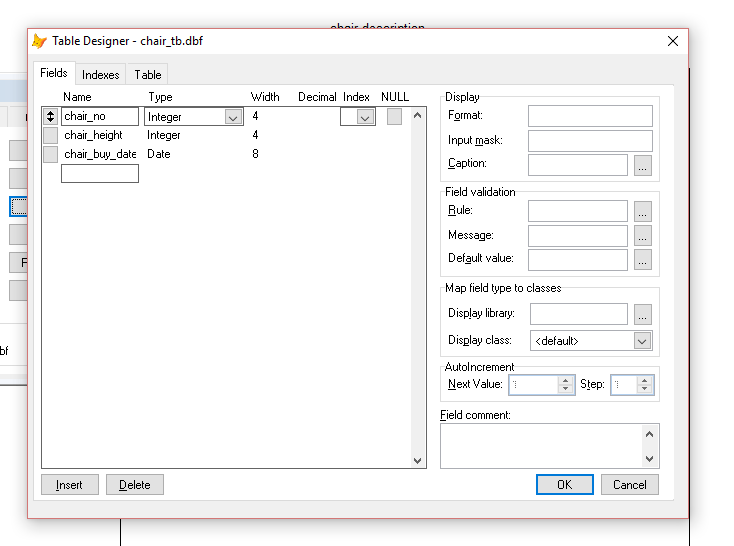Image resolution: width=734 pixels, height=546 pixels.
Task: Grab the row mover handle for chair_no
Action: 51,116
